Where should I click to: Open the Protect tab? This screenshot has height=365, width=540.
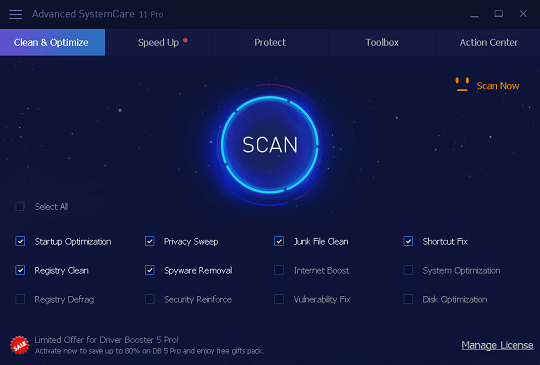point(270,42)
